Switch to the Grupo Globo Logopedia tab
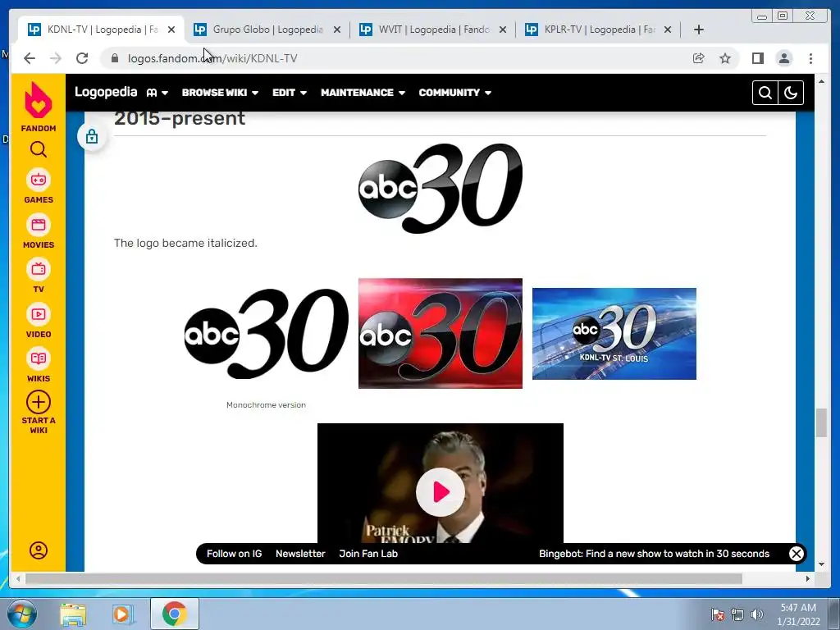840x630 pixels. point(267,30)
